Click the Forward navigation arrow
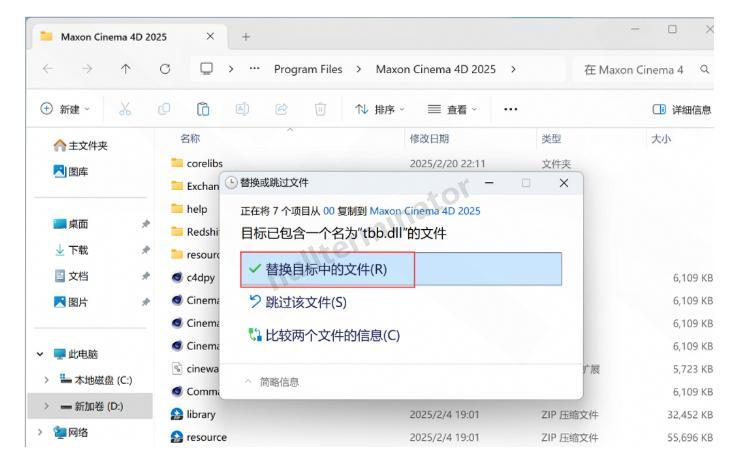 point(87,69)
